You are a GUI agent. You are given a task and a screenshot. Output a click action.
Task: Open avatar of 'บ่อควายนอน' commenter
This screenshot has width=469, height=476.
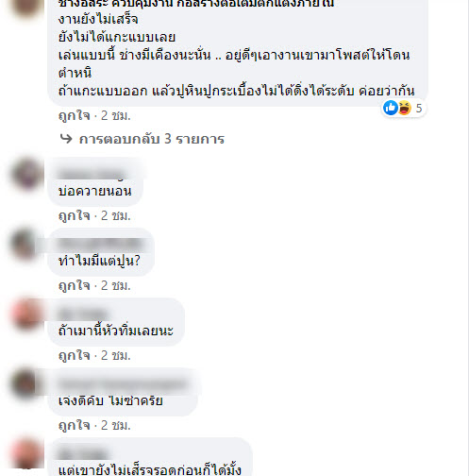[x=26, y=175]
